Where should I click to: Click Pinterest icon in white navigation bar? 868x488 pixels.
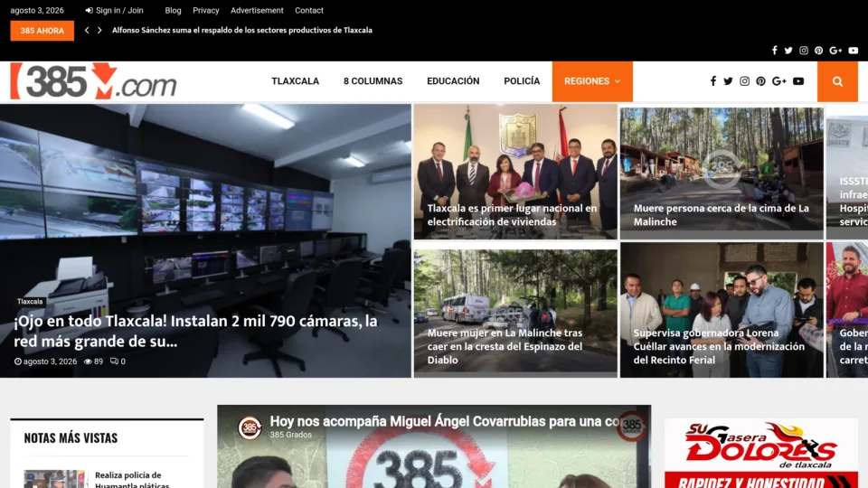(760, 81)
